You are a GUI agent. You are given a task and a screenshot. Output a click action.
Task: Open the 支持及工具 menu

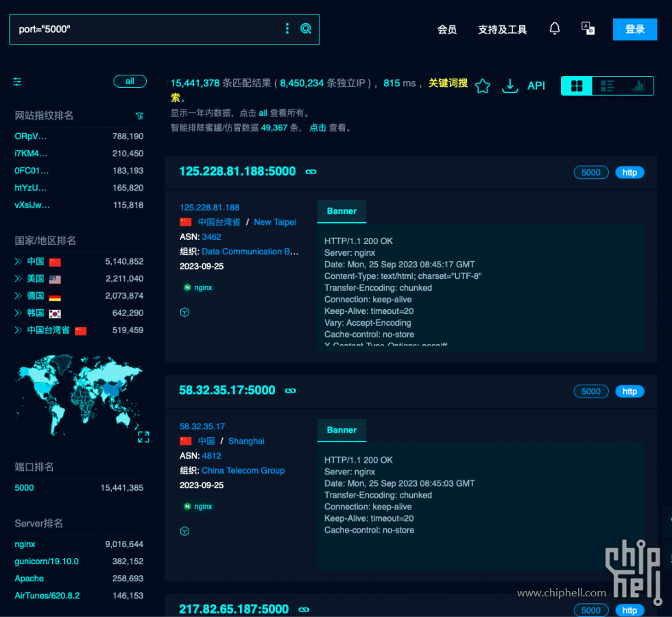(502, 29)
